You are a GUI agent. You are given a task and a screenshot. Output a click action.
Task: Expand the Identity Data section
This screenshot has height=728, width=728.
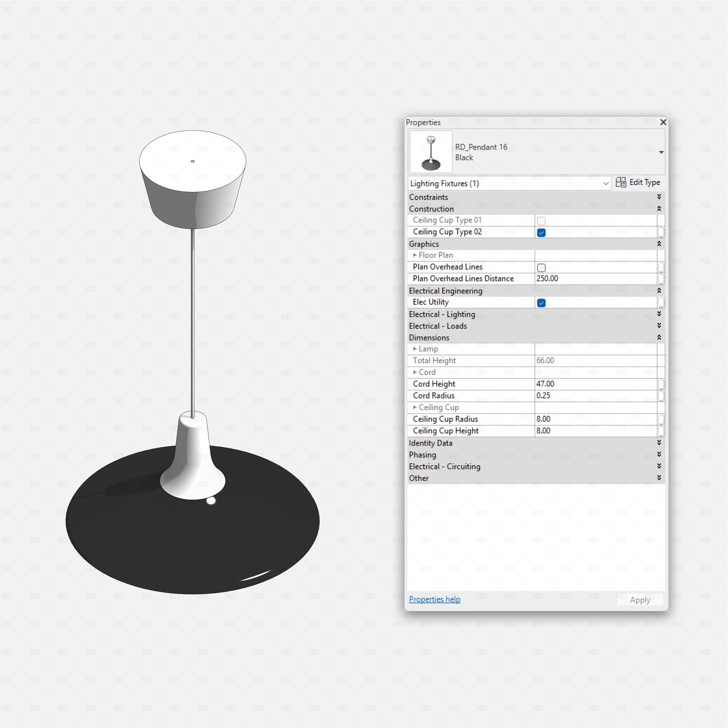(659, 442)
